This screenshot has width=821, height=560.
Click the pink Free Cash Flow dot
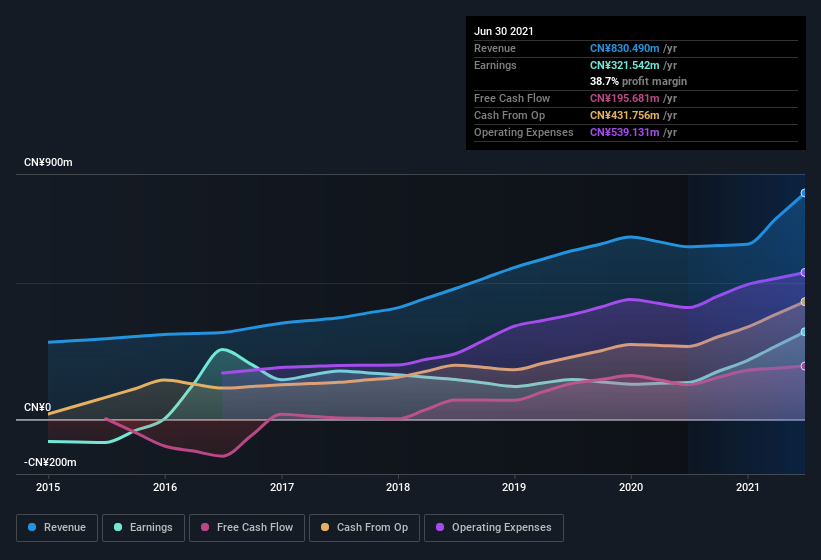coord(206,527)
